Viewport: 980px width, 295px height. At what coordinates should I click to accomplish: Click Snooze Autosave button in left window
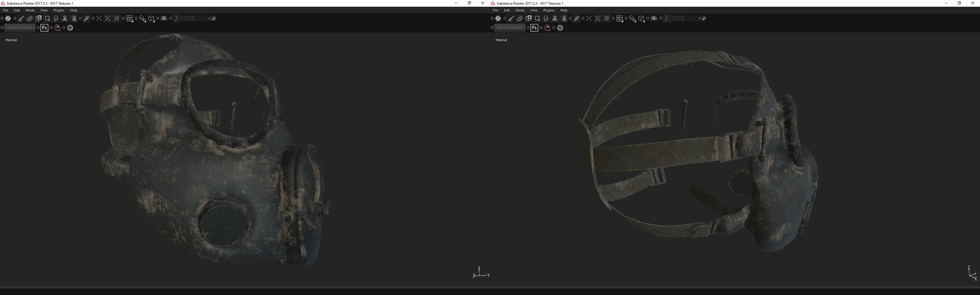tap(20, 27)
